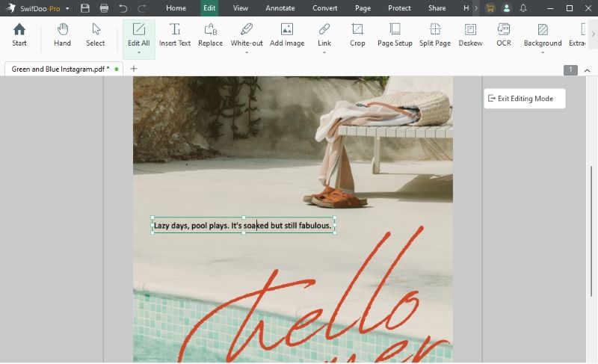Click the partially visible H menu tab
The height and width of the screenshot is (364, 598).
point(466,8)
